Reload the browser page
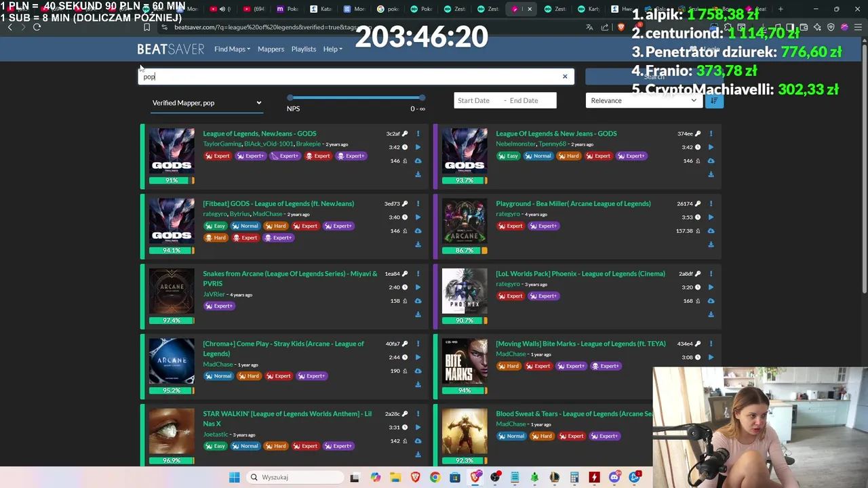The width and height of the screenshot is (868, 488). [x=37, y=27]
